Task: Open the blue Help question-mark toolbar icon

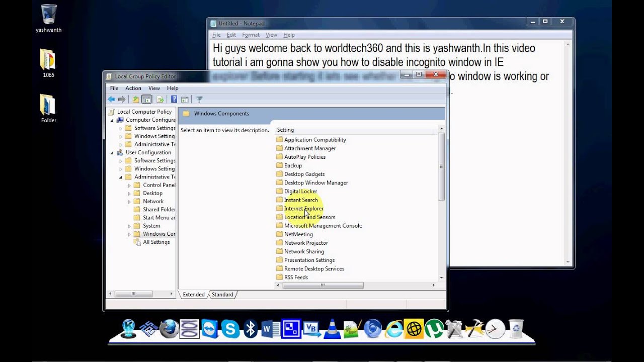Action: (174, 100)
